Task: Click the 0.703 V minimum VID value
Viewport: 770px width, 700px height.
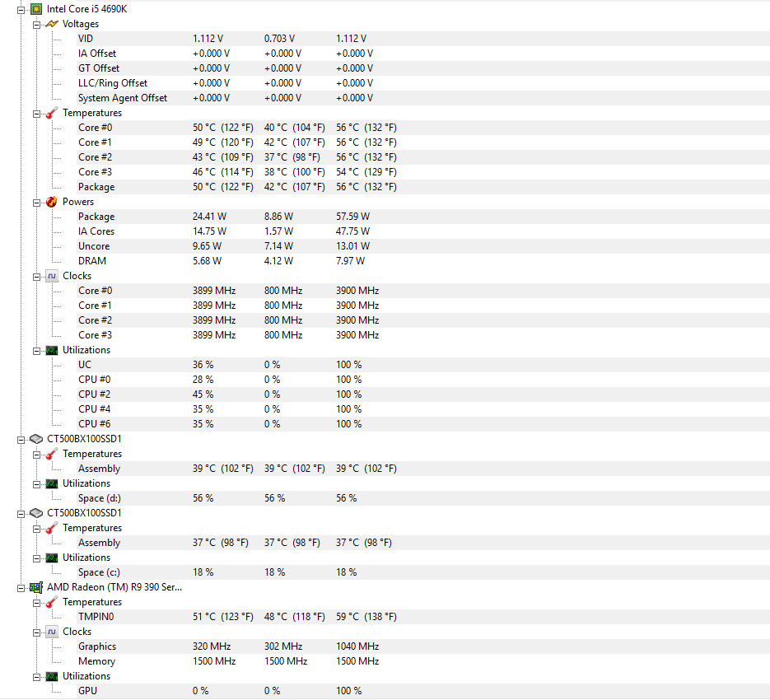Action: tap(279, 39)
